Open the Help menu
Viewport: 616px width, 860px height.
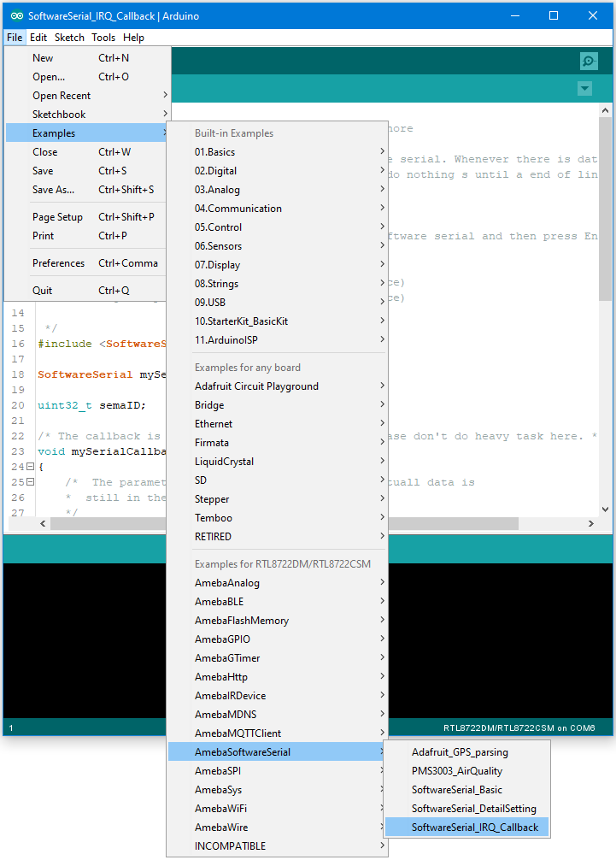[134, 38]
